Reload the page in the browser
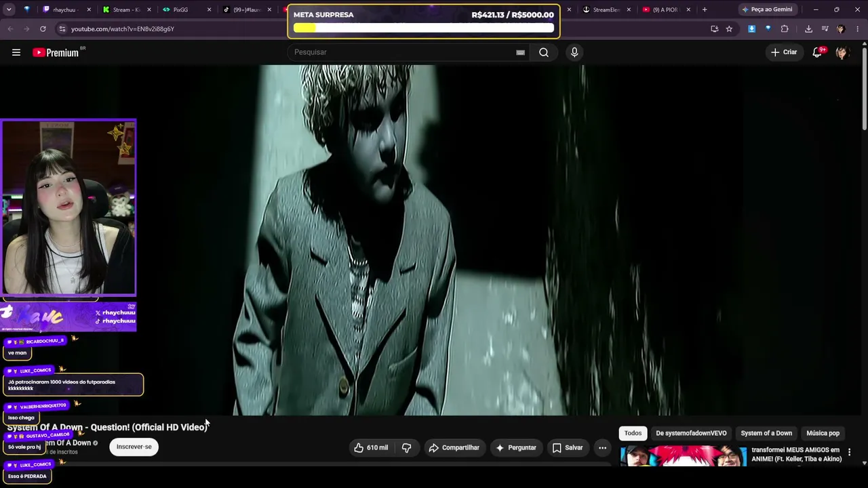Image resolution: width=868 pixels, height=488 pixels. pyautogui.click(x=43, y=28)
